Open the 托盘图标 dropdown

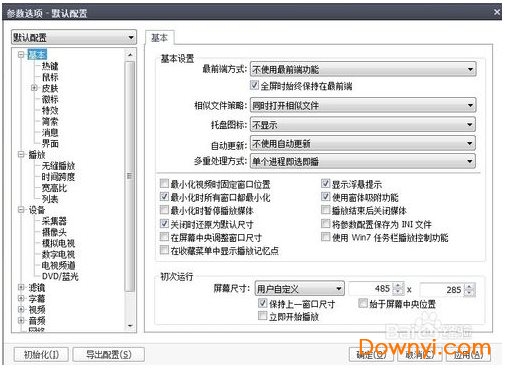click(x=363, y=125)
